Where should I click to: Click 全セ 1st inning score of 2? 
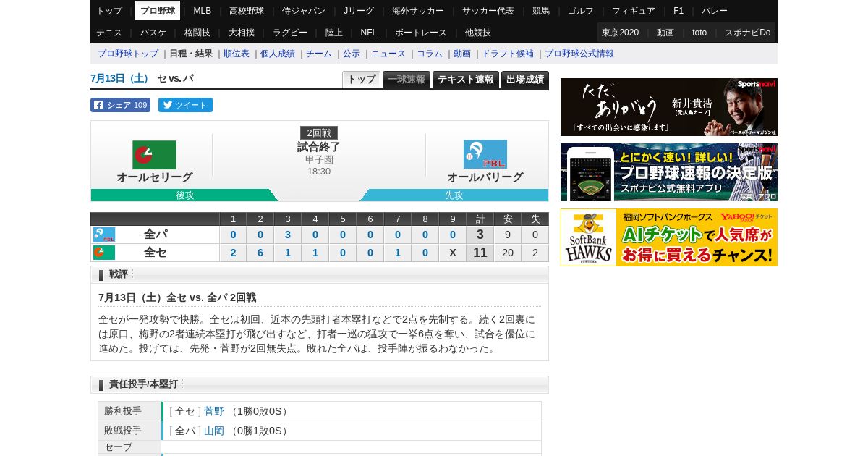[233, 253]
